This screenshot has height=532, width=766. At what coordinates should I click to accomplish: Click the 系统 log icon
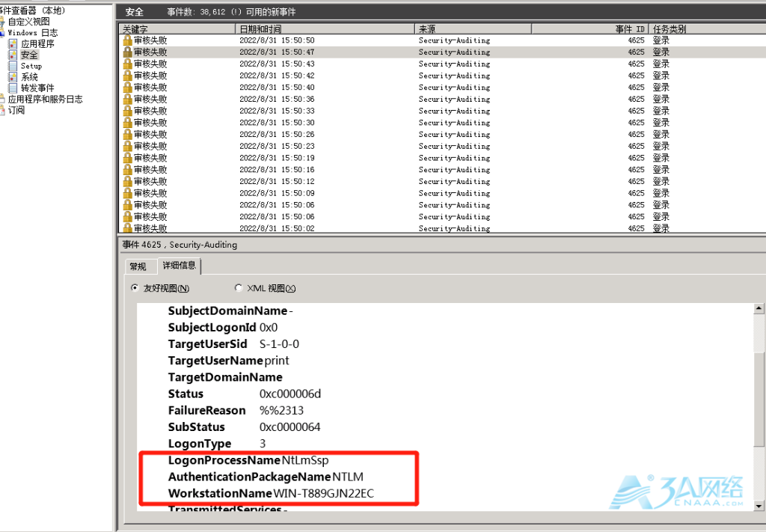click(13, 77)
